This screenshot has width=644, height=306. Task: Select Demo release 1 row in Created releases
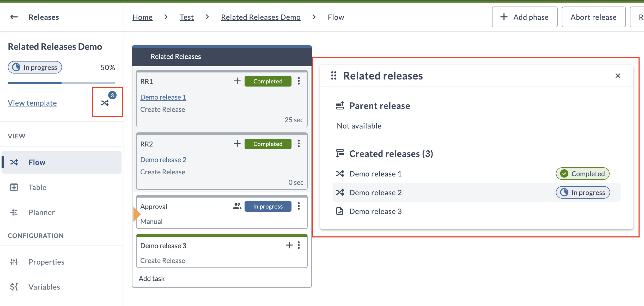tap(476, 174)
